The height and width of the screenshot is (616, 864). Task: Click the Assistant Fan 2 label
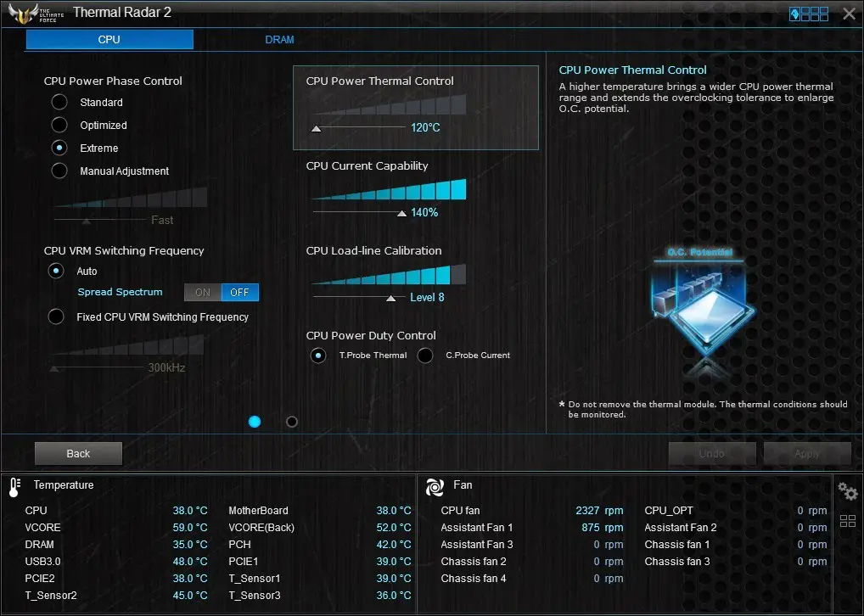681,528
